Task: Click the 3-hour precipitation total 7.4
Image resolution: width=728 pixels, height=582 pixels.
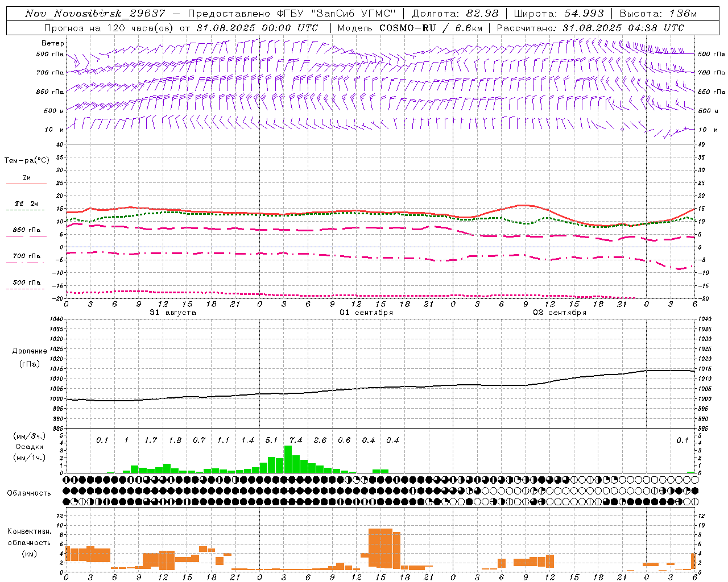Action: (296, 440)
